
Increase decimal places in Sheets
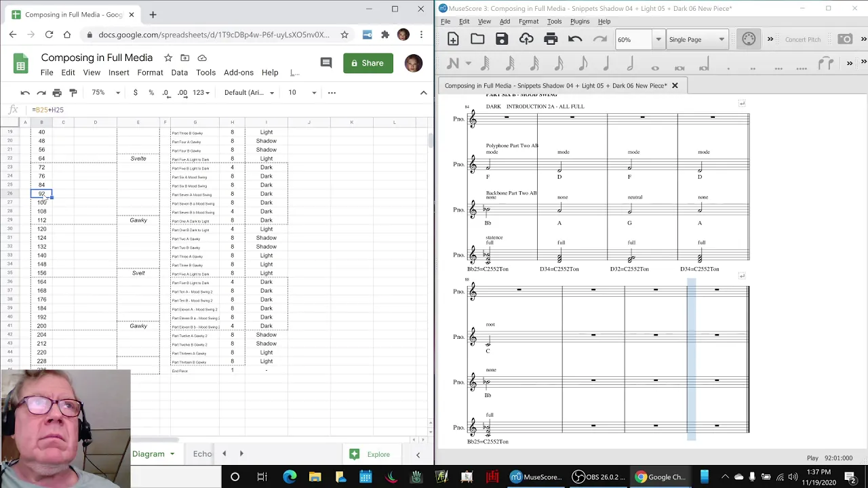click(x=182, y=92)
